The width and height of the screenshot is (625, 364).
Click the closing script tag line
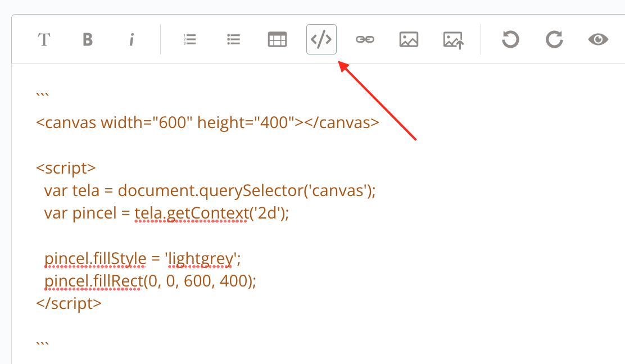(x=69, y=304)
